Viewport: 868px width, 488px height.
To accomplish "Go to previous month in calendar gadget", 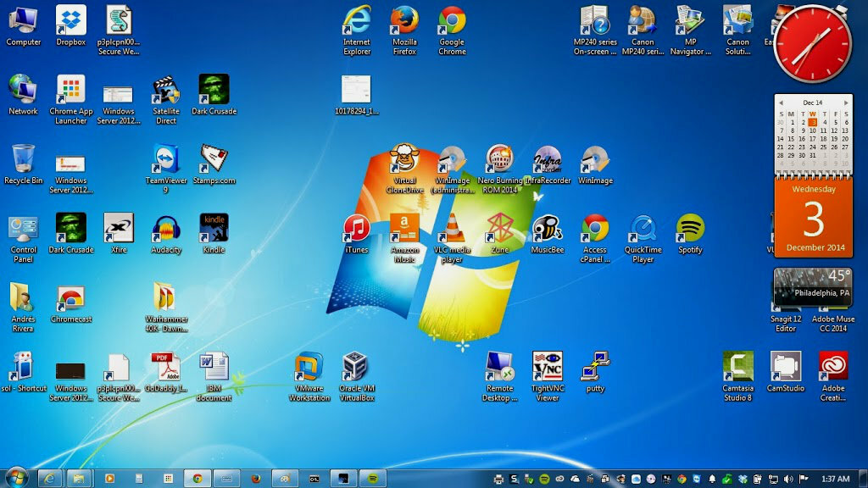I will [781, 103].
